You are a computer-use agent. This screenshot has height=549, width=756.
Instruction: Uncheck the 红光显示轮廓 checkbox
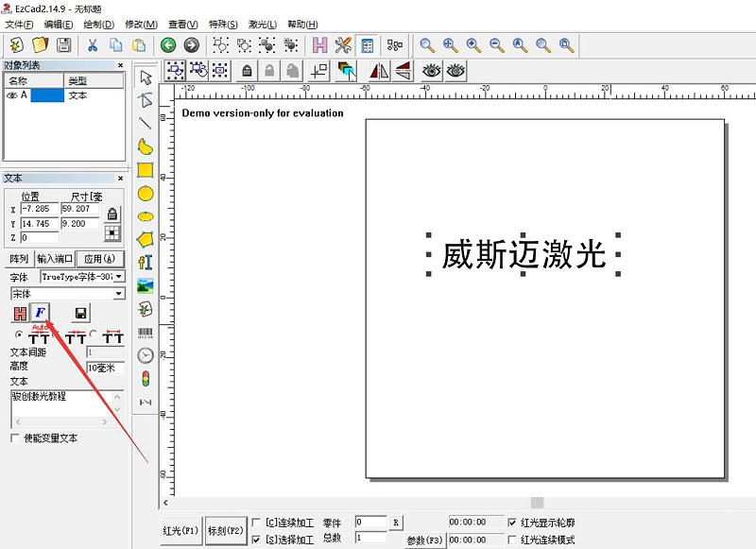pos(512,522)
